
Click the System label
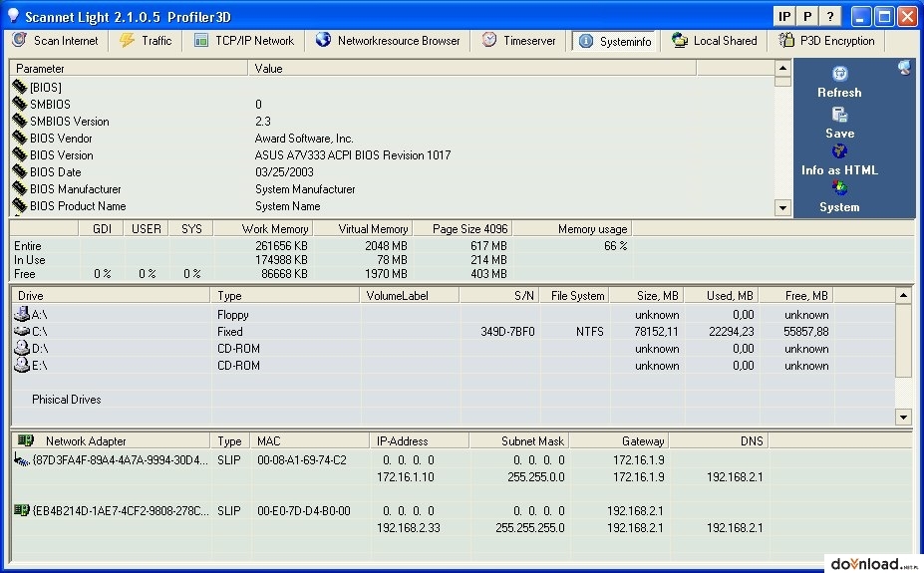839,207
